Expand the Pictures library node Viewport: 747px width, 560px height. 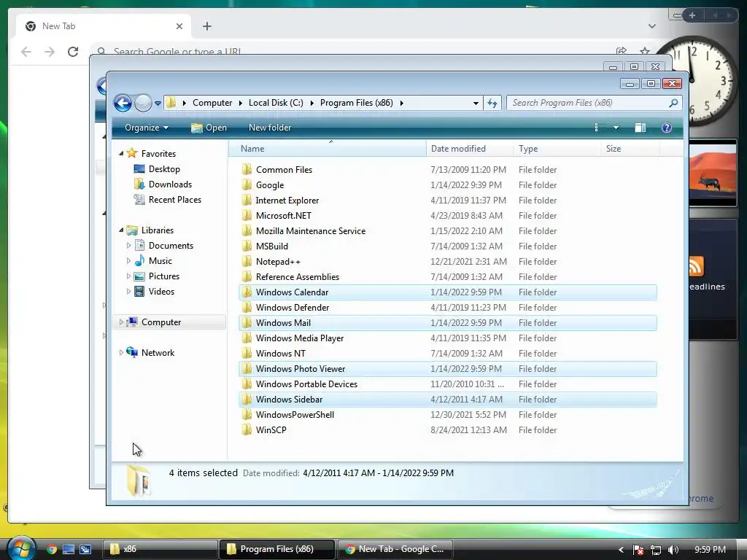(128, 276)
